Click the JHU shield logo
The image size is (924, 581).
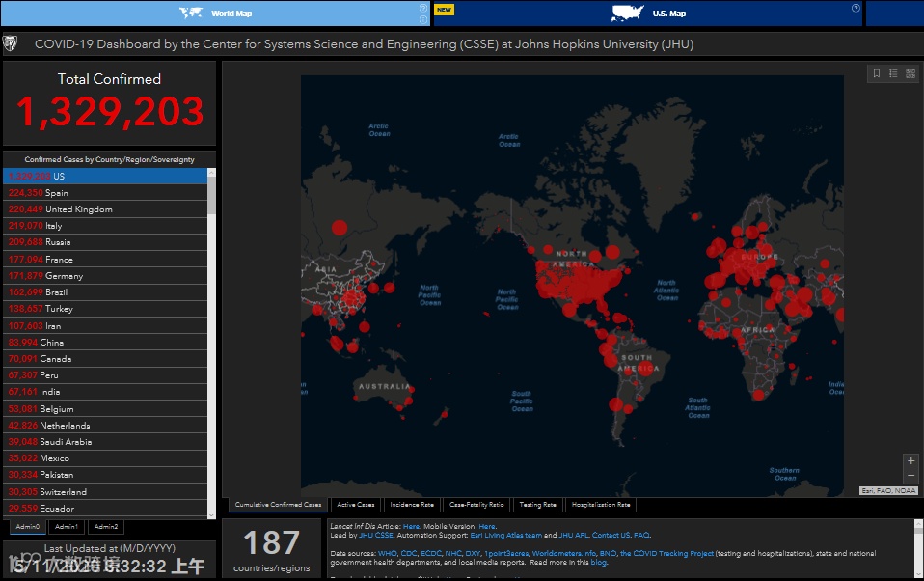point(10,43)
